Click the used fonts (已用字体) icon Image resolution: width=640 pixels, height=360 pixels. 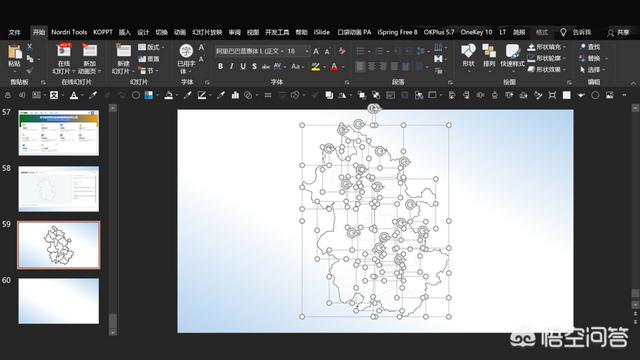tap(186, 51)
